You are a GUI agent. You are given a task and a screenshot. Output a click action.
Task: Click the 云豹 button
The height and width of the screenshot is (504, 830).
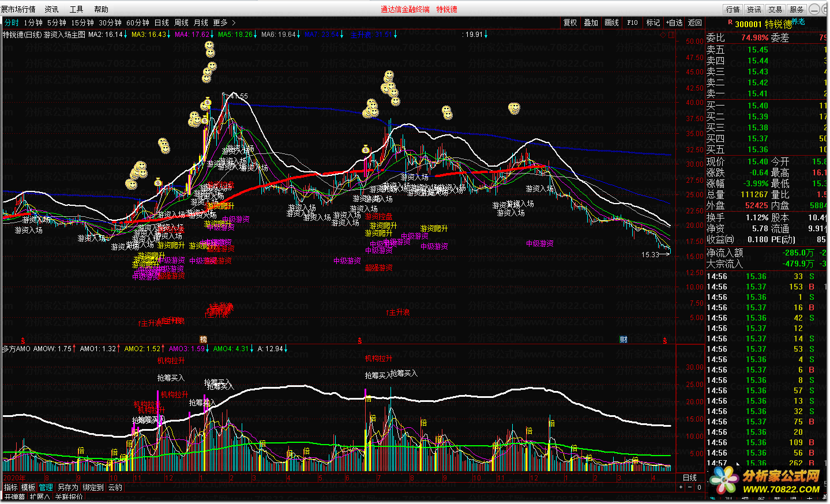[115, 487]
